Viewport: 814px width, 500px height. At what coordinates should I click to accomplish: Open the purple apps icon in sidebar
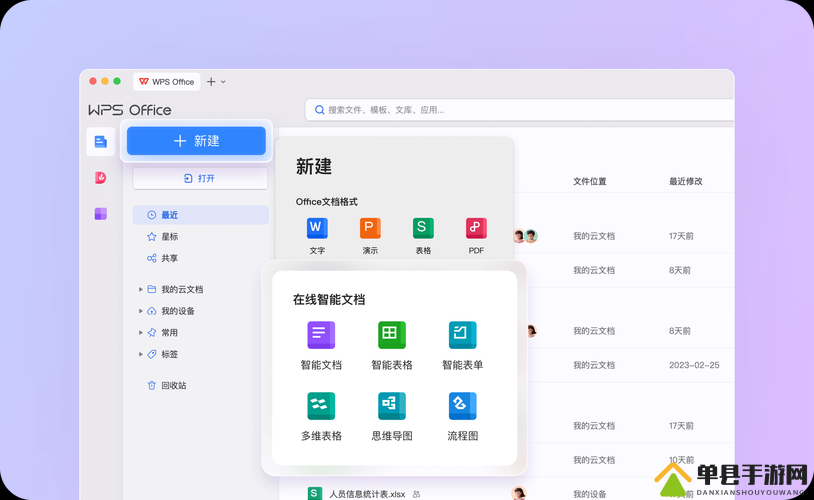pos(101,213)
